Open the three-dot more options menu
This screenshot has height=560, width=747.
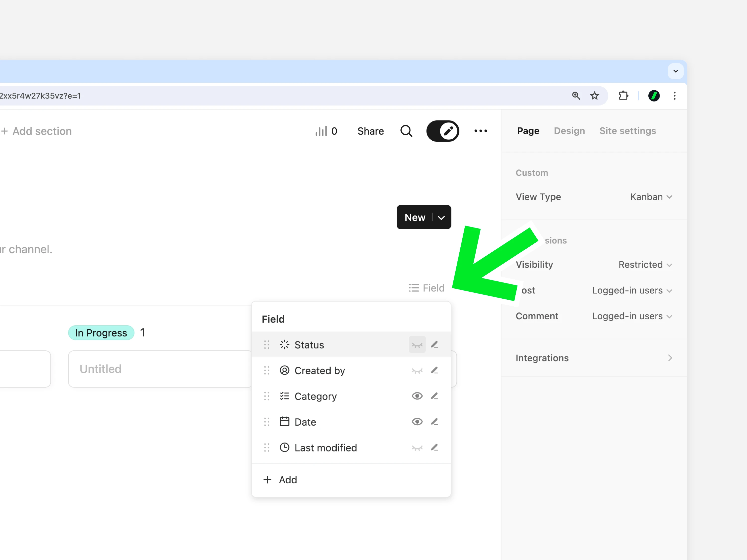pyautogui.click(x=480, y=131)
